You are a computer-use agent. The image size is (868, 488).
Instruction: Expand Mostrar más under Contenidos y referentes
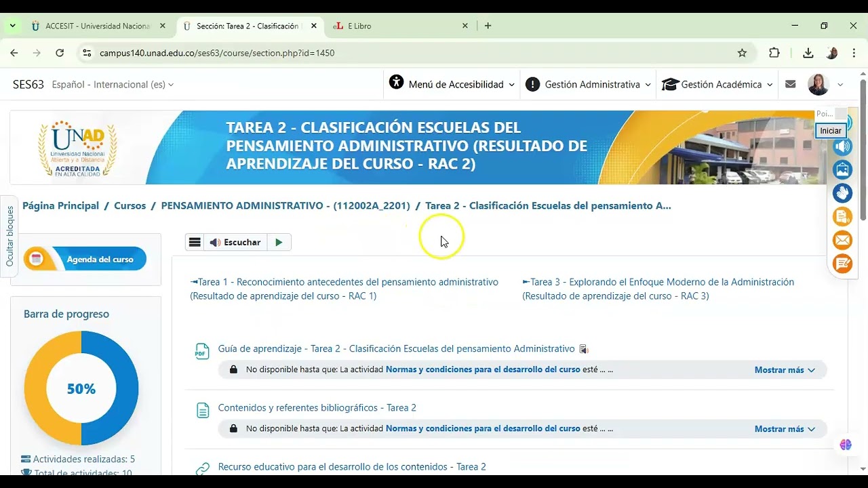pos(785,429)
